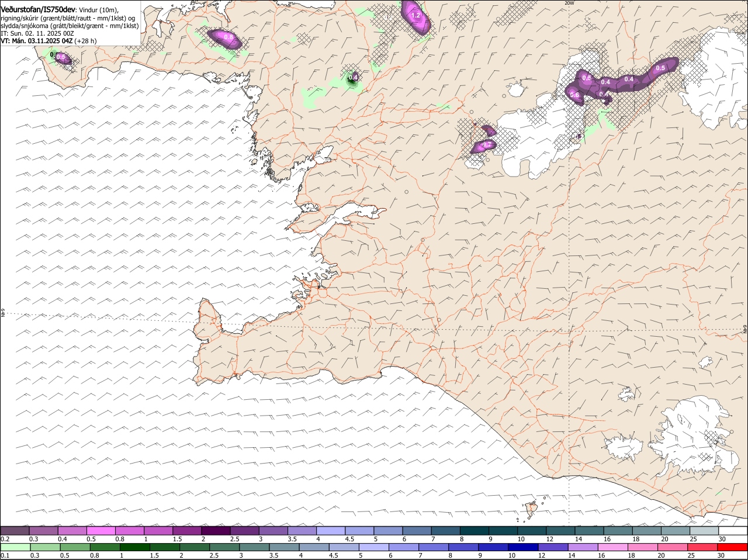The height and width of the screenshot is (560, 748).
Task: Click the 16 value label in top legend row
Action: pos(607,538)
